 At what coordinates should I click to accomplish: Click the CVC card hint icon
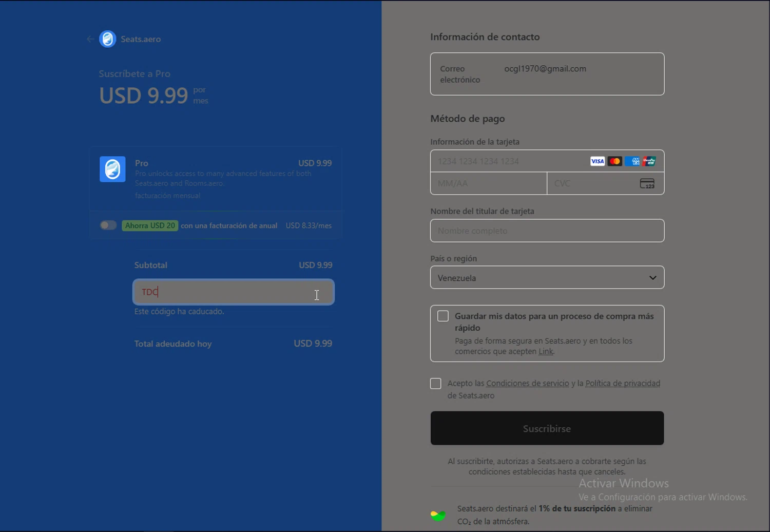tap(647, 183)
